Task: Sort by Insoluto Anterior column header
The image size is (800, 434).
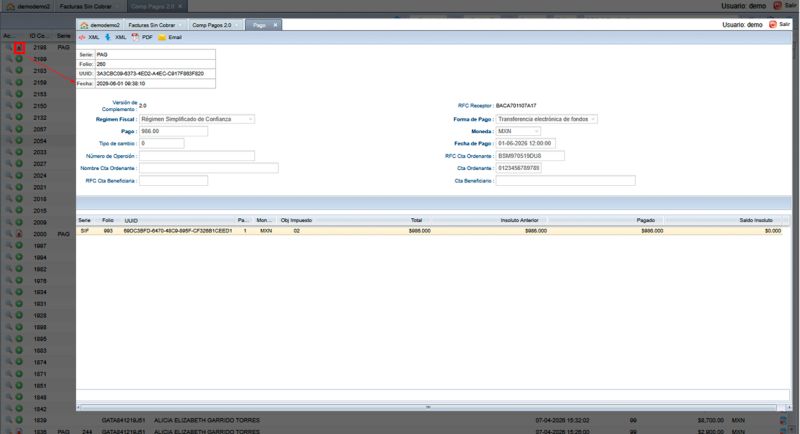Action: coord(519,220)
